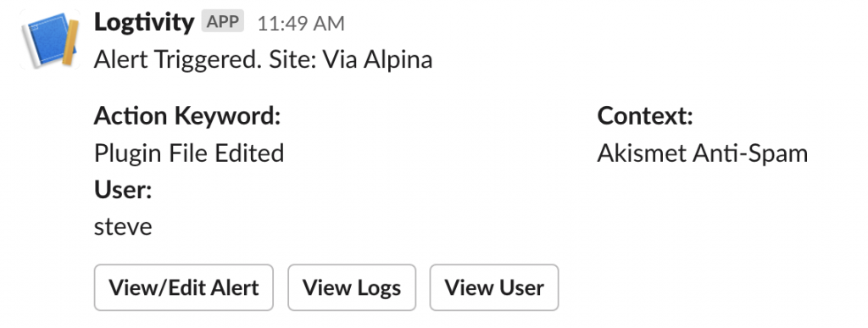Click the ruler in the Logtivity icon
The height and width of the screenshot is (328, 868).
click(70, 41)
